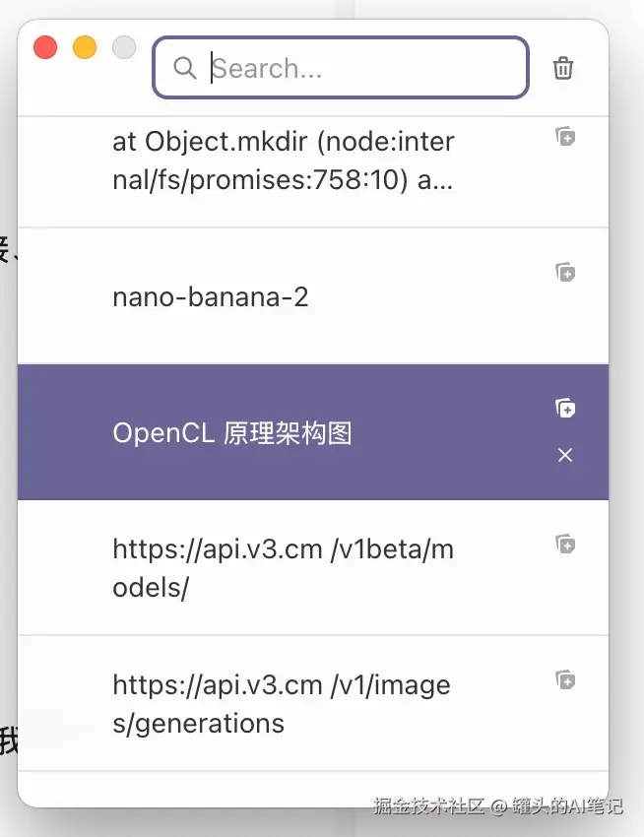
Task: Copy the v1/images/generations URL using its icon
Action: click(x=565, y=679)
